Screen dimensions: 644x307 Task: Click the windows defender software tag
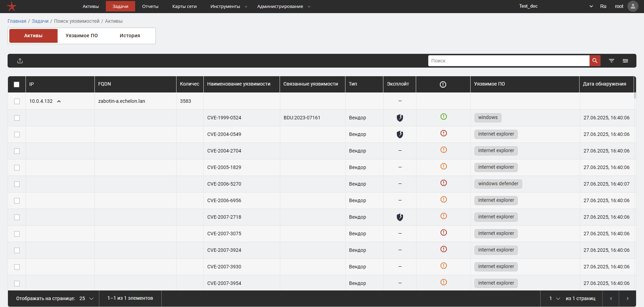498,184
